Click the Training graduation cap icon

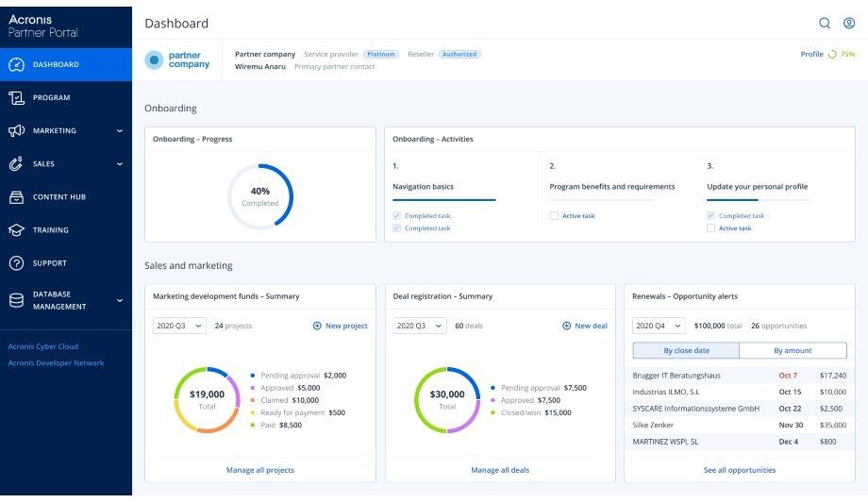[x=16, y=230]
